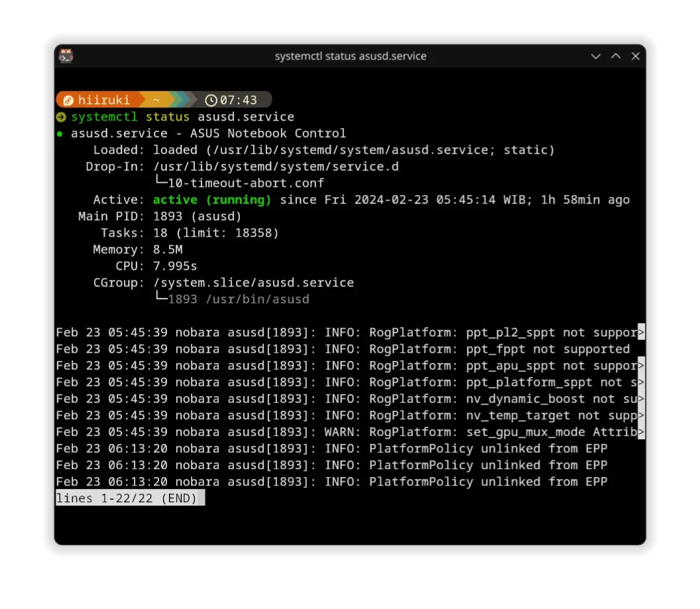The width and height of the screenshot is (700, 609).
Task: Click the WARN label in the log output
Action: tap(339, 432)
